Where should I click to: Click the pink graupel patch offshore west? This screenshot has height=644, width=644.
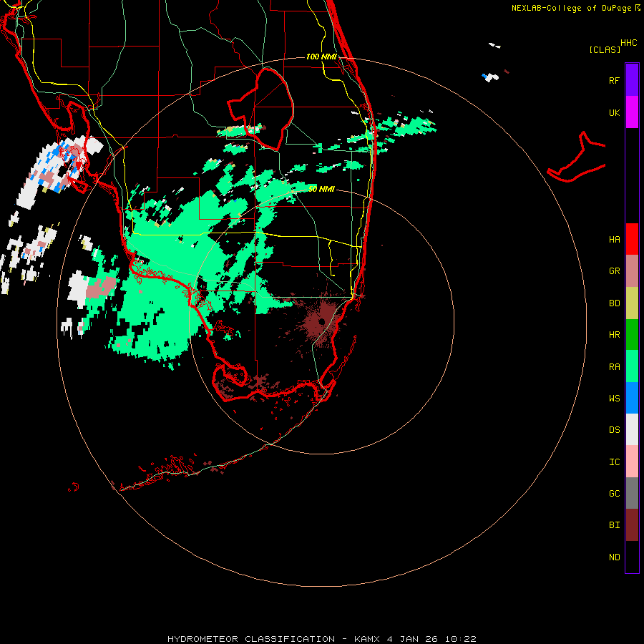[x=102, y=287]
